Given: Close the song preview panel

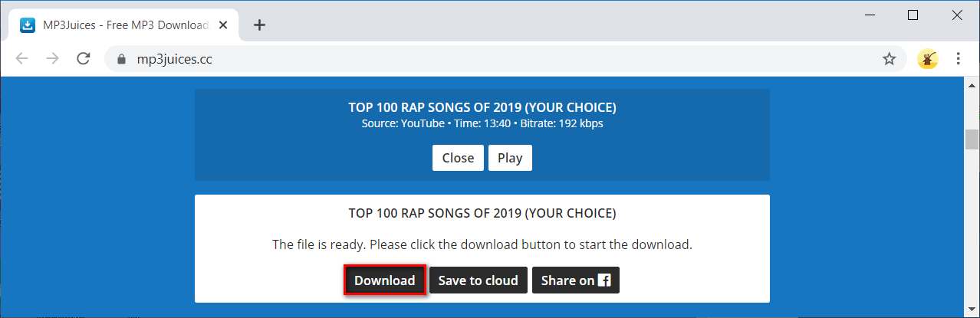Looking at the screenshot, I should tap(458, 158).
